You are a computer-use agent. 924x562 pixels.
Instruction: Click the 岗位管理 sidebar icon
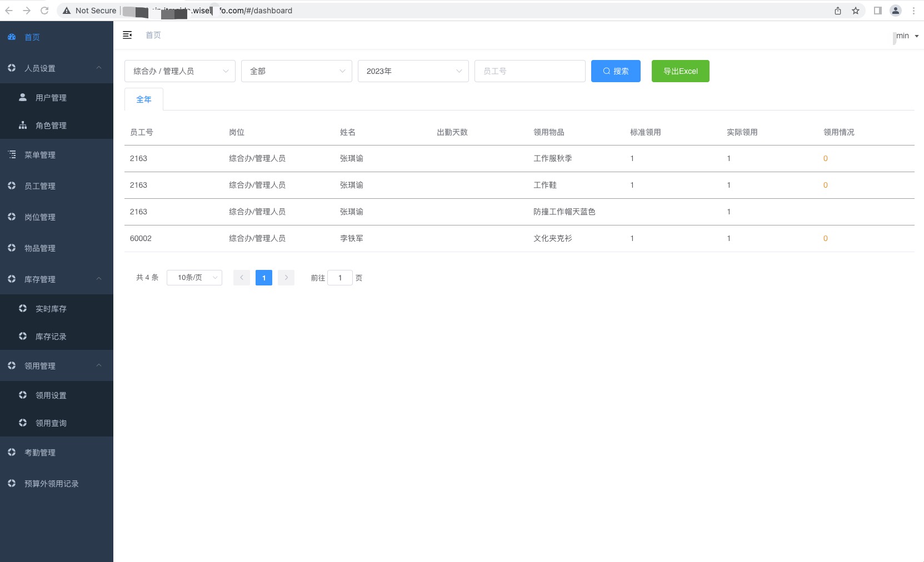pyautogui.click(x=12, y=217)
